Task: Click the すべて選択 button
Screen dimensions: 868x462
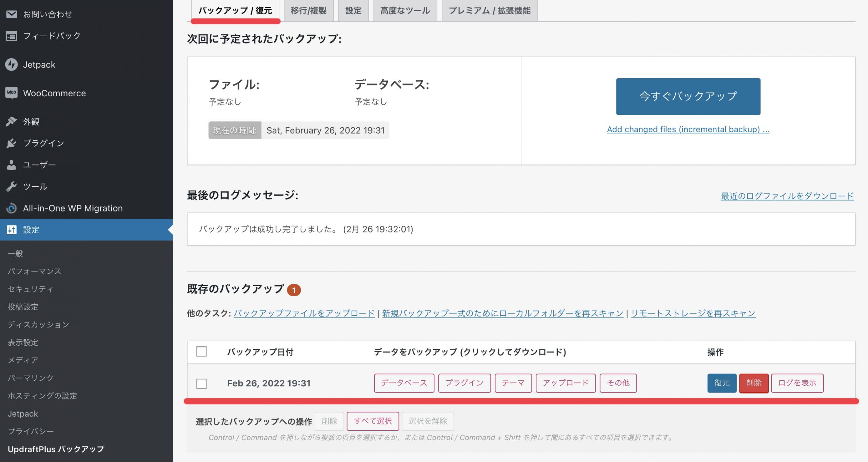Action: point(373,421)
